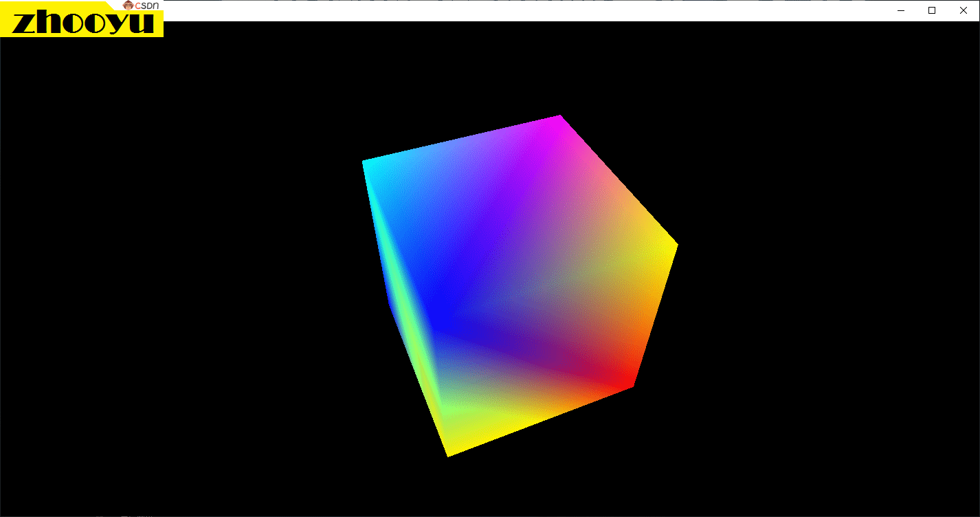Close the cube rendering window
The height and width of the screenshot is (517, 980).
(x=964, y=10)
